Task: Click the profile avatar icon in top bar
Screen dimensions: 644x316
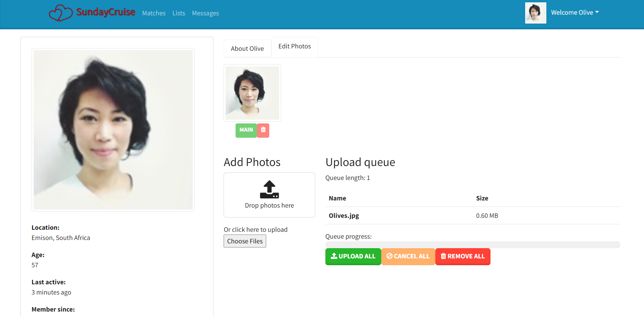Action: coord(535,13)
